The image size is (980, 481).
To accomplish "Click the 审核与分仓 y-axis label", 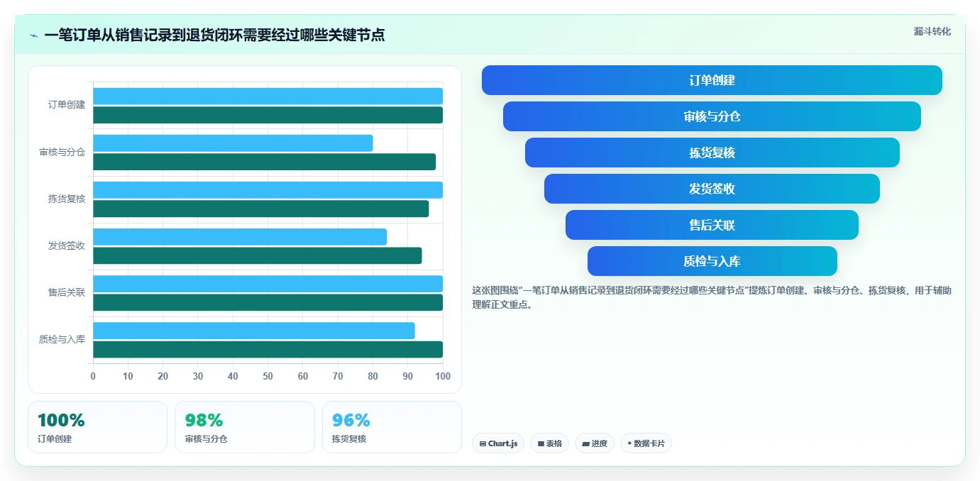I will click(x=62, y=152).
